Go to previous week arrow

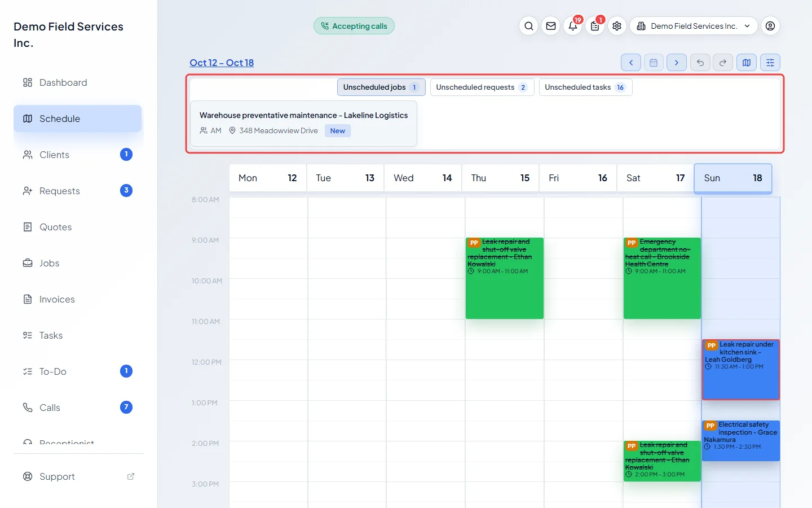pyautogui.click(x=631, y=63)
